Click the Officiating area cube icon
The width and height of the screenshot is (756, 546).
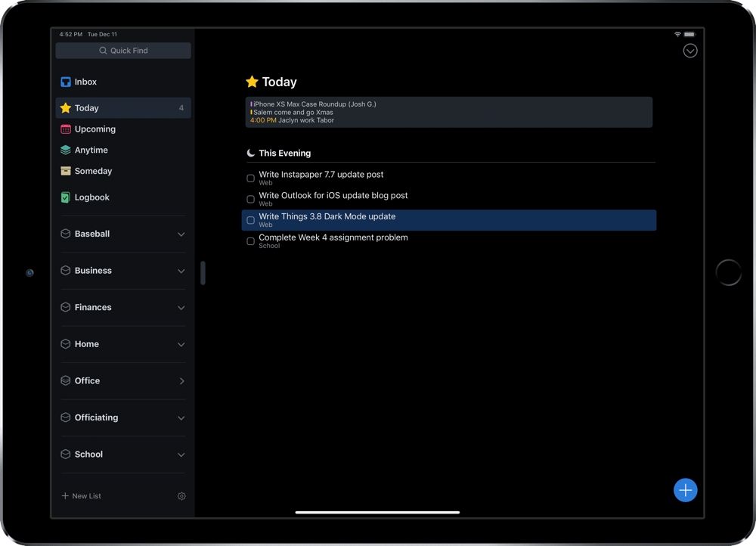tap(66, 417)
